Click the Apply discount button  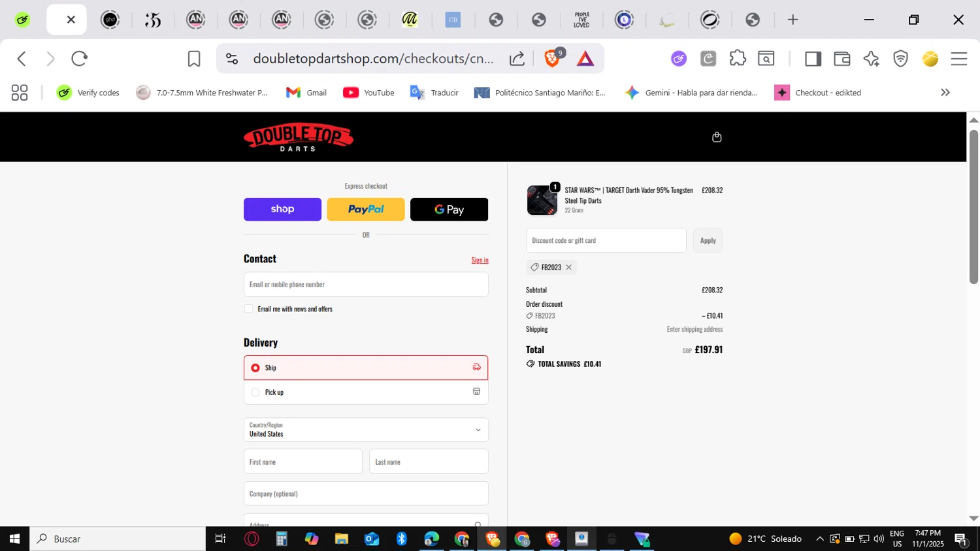[708, 240]
